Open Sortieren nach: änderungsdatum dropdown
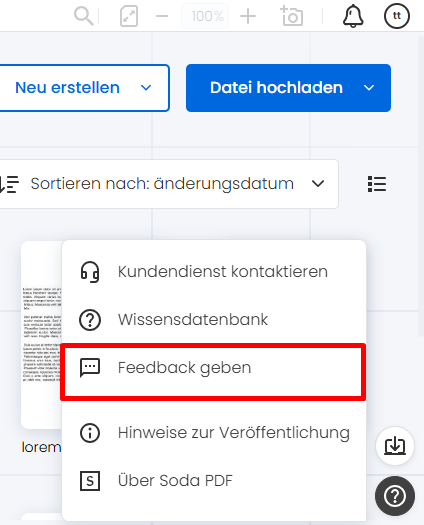 tap(167, 184)
